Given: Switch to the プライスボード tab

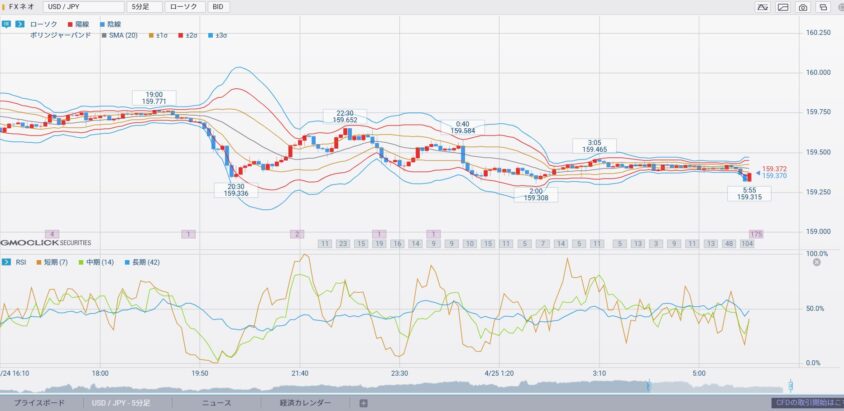Looking at the screenshot, I should pyautogui.click(x=38, y=403).
